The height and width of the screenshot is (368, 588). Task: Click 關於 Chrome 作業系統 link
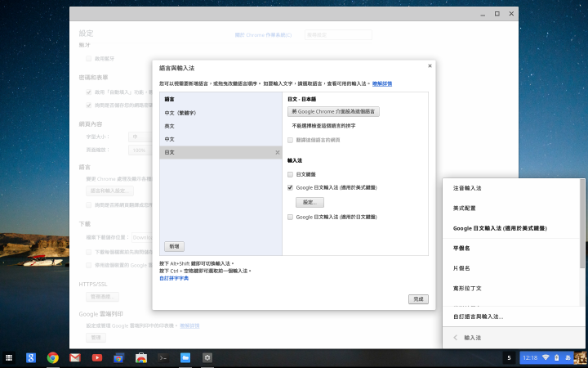pyautogui.click(x=263, y=35)
